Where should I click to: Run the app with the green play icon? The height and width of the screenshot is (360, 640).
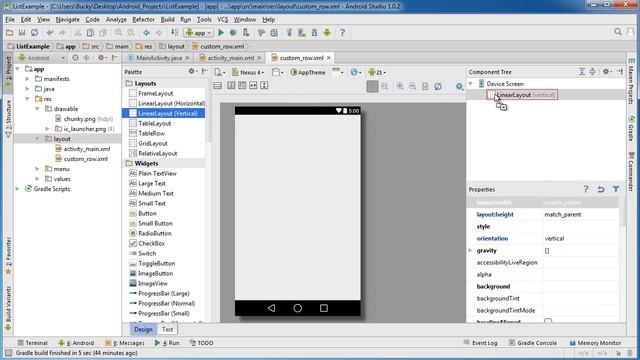click(x=221, y=33)
